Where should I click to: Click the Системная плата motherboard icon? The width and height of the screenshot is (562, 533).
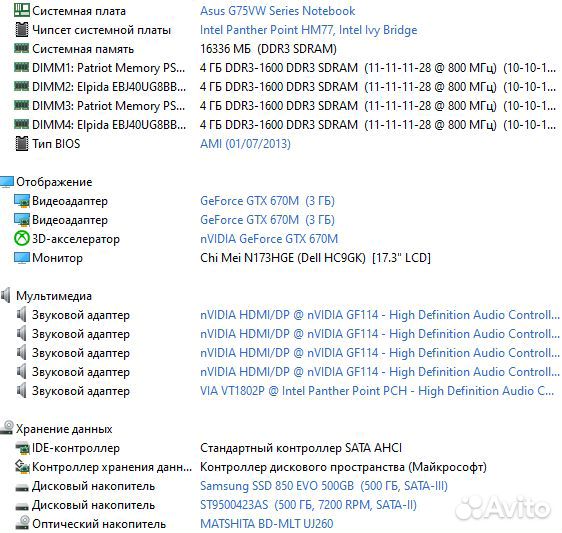[x=22, y=10]
